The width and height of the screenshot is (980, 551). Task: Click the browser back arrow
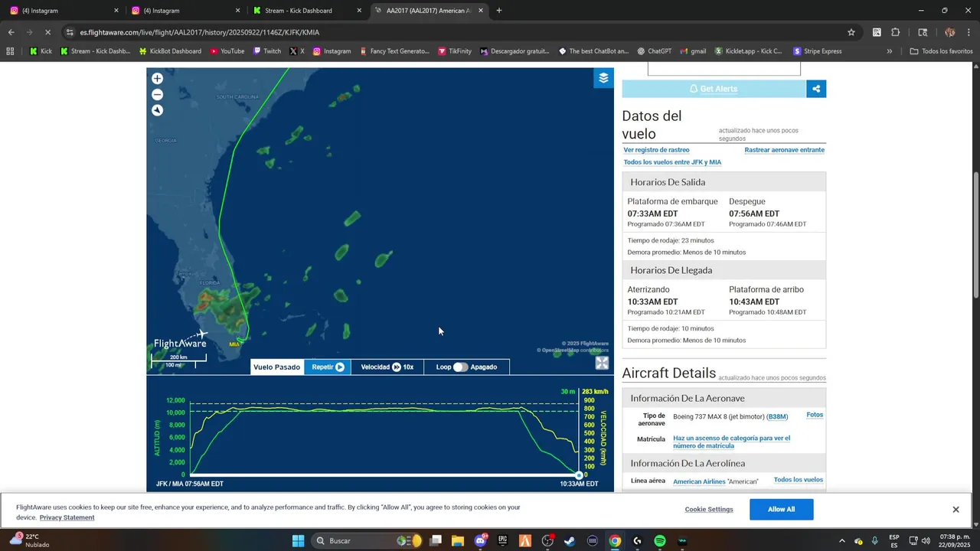click(x=11, y=32)
